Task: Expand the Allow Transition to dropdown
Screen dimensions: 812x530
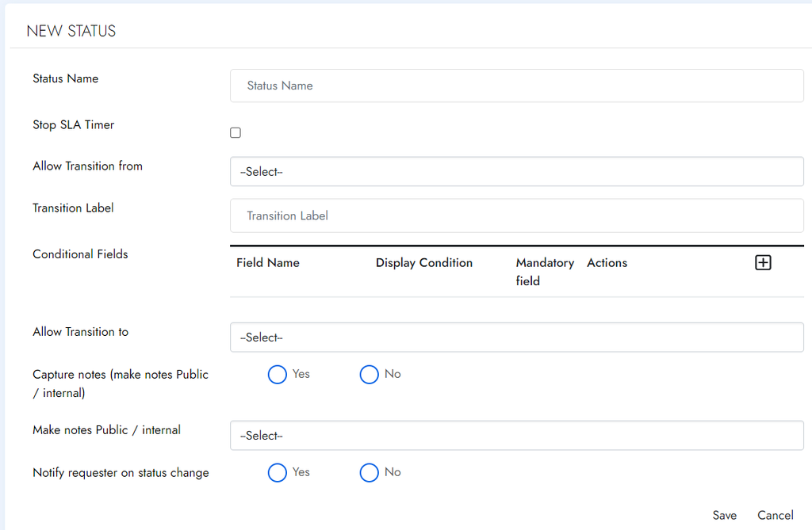Action: [516, 337]
